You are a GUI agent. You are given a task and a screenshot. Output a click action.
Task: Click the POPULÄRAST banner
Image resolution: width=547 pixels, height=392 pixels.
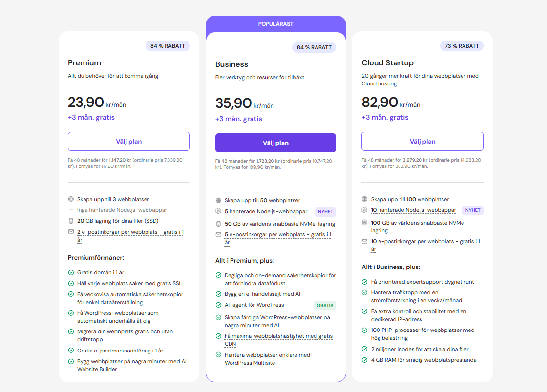(275, 24)
